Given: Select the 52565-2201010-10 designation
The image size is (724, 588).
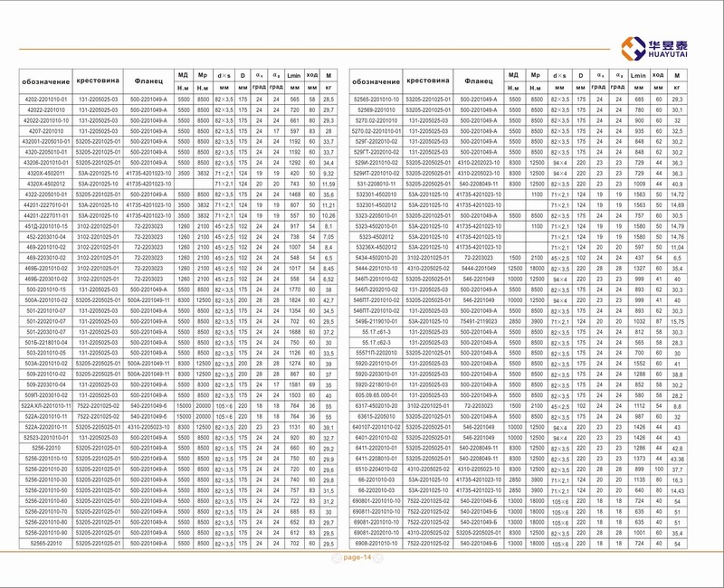Looking at the screenshot, I should tap(376, 100).
